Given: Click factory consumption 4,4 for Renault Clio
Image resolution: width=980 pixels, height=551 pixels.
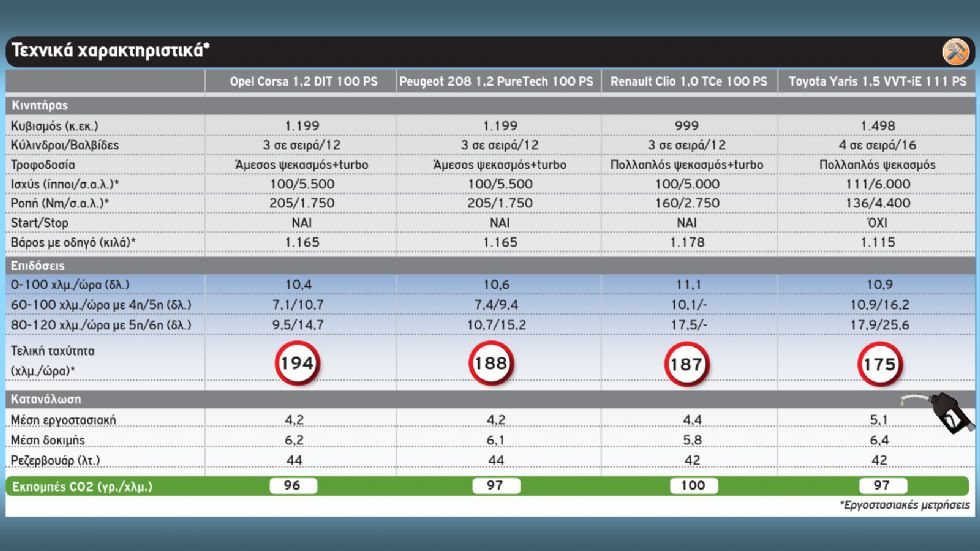Looking at the screenshot, I should pos(692,420).
